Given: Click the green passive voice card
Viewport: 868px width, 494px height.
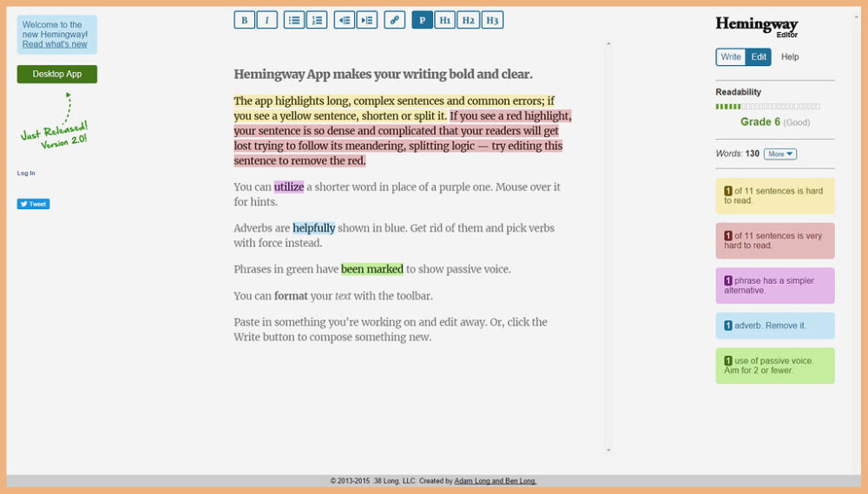Looking at the screenshot, I should coord(775,366).
